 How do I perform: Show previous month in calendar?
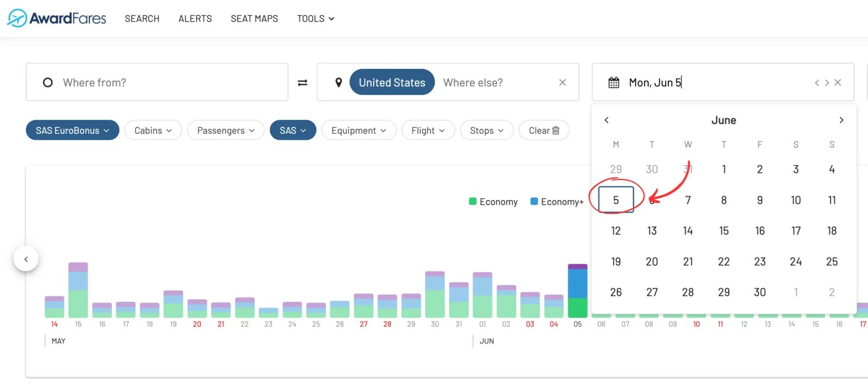click(x=607, y=120)
